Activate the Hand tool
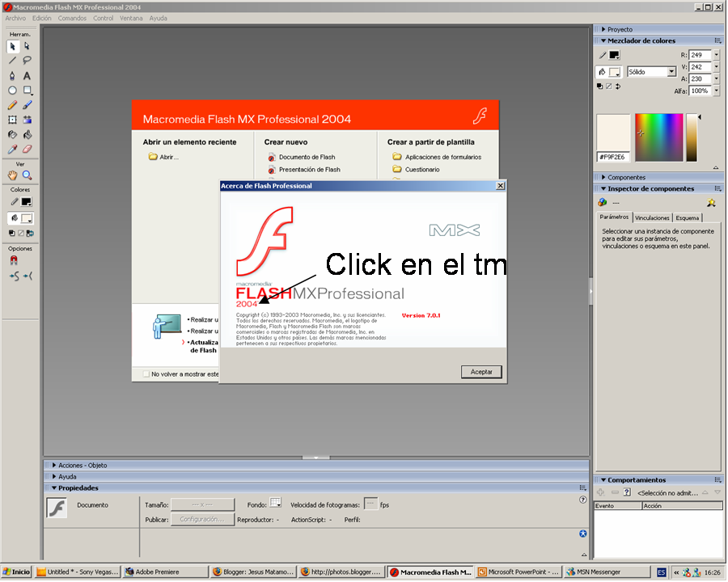 (12, 175)
